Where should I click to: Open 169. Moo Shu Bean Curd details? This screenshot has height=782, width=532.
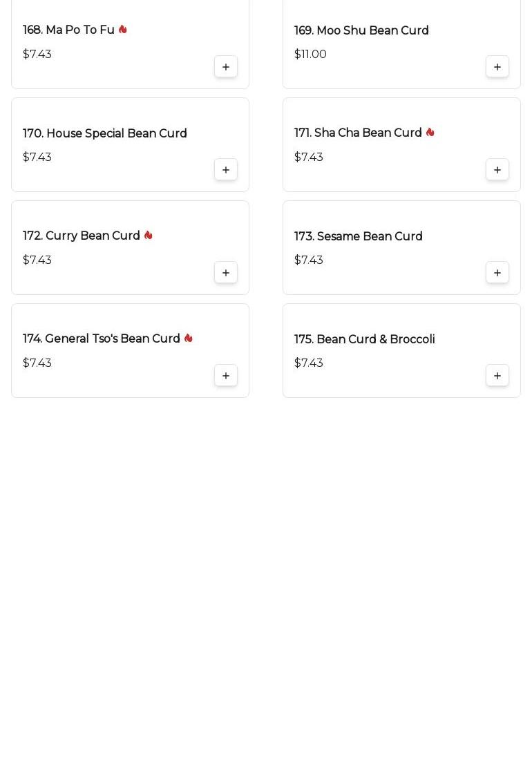click(x=361, y=30)
